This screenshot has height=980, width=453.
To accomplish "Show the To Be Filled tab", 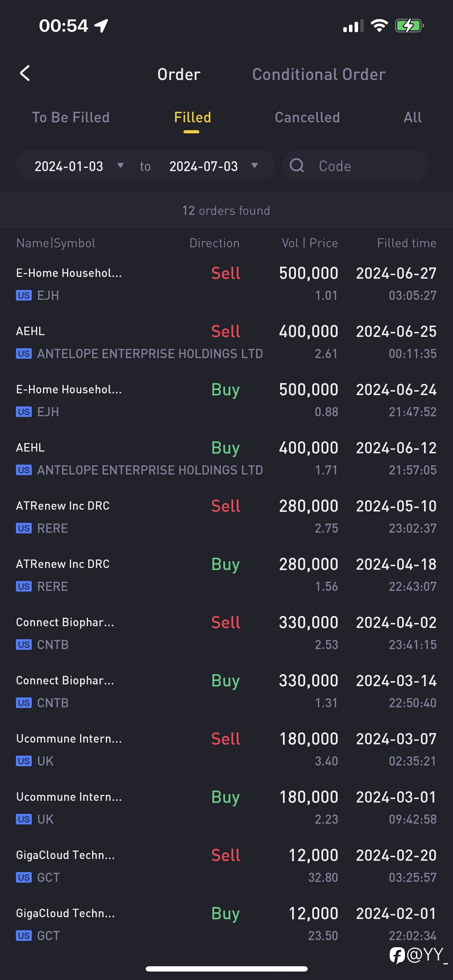I will 71,117.
